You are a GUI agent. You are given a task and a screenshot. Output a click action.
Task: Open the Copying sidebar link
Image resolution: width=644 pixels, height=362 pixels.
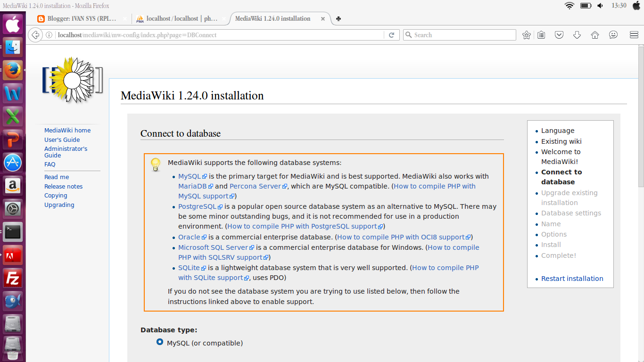(x=56, y=196)
